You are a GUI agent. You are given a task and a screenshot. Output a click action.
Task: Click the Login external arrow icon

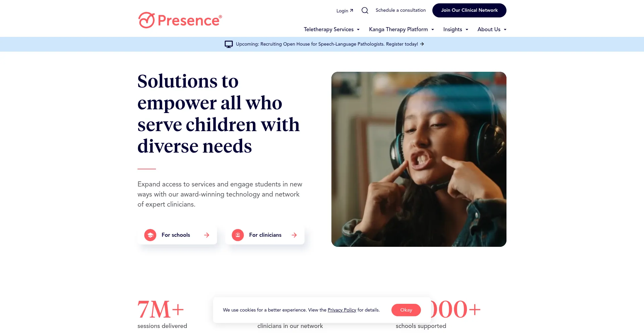pos(352,10)
